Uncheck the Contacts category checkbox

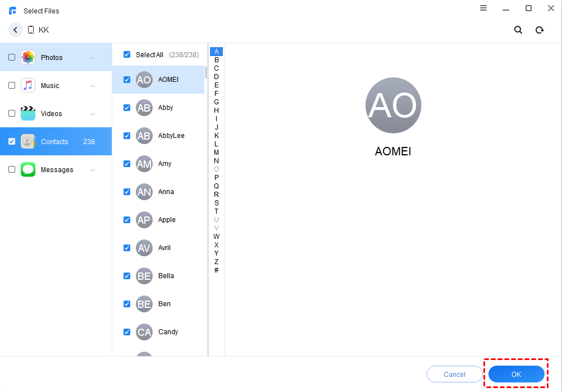point(12,141)
